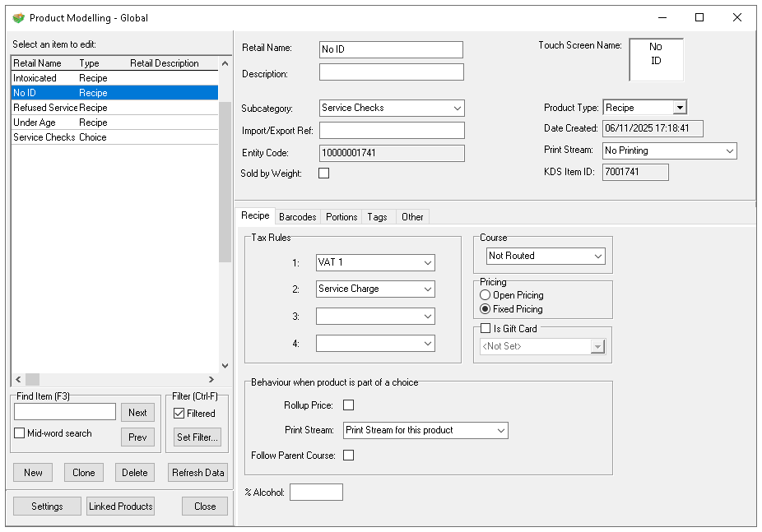Open the Portions tab

pos(342,217)
